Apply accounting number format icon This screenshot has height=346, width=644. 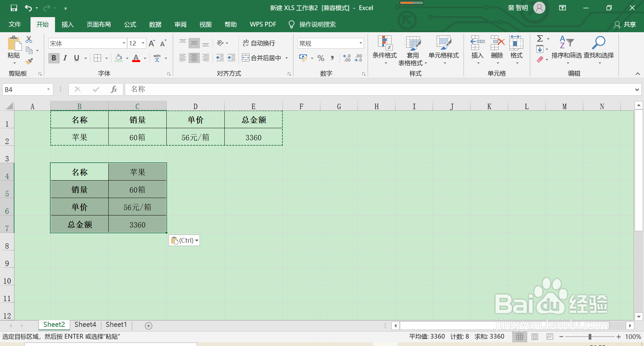click(303, 58)
